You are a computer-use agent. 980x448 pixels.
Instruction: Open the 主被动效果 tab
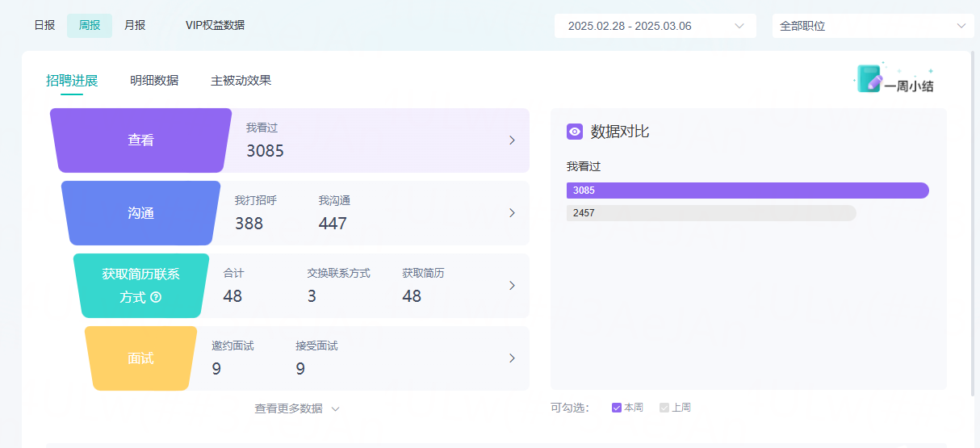pos(241,81)
